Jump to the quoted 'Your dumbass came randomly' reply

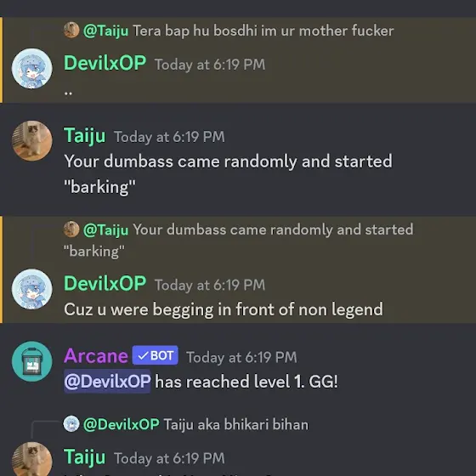[238, 240]
